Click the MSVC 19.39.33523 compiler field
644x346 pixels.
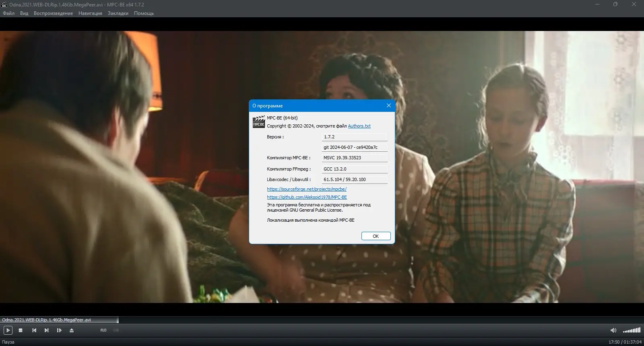click(355, 158)
